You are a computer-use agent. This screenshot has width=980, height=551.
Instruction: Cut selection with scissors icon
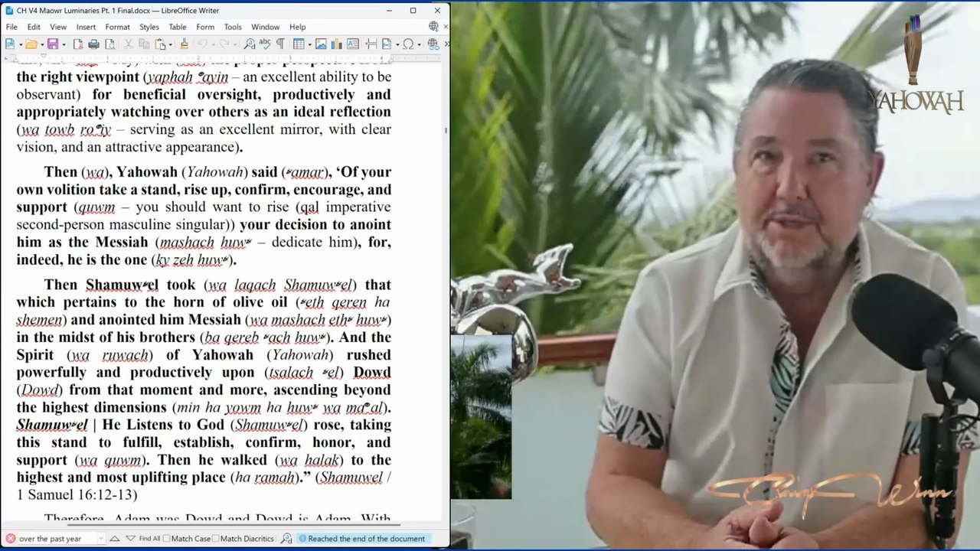(x=129, y=44)
